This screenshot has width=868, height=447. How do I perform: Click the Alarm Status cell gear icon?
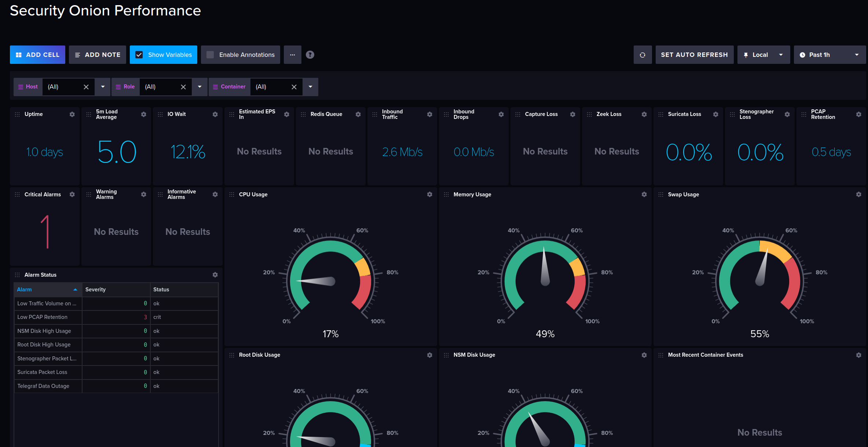click(215, 275)
